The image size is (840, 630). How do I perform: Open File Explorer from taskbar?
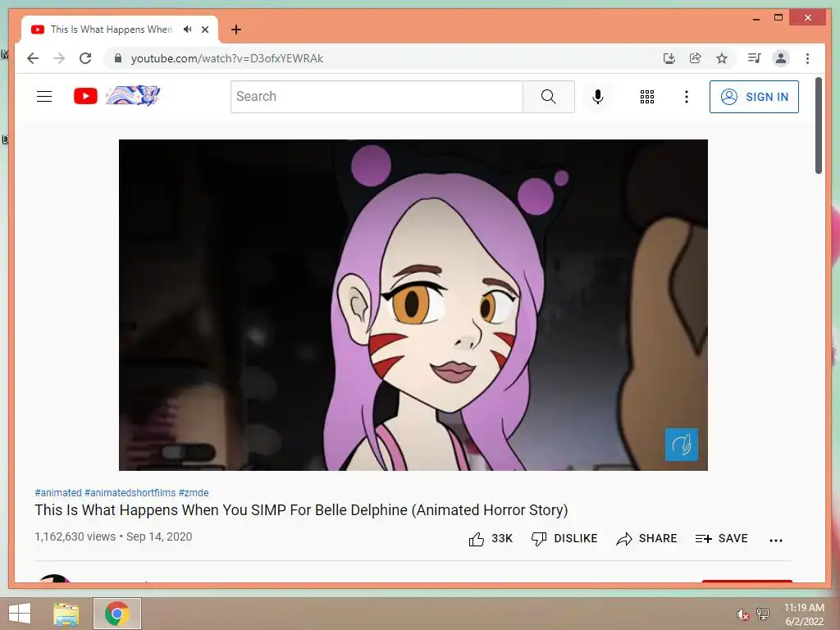pyautogui.click(x=66, y=614)
